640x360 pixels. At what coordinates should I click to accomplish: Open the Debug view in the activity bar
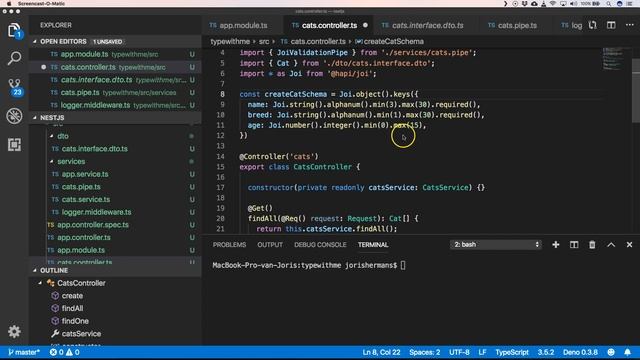pyautogui.click(x=14, y=116)
